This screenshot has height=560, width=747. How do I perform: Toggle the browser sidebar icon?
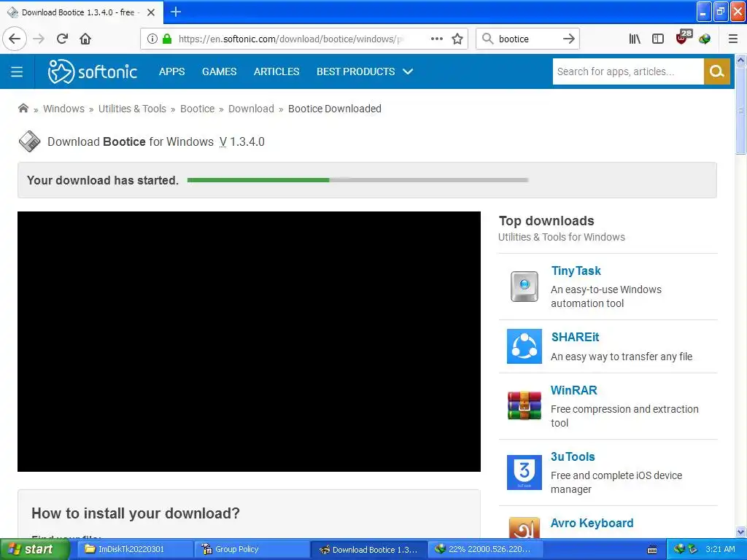(x=658, y=39)
